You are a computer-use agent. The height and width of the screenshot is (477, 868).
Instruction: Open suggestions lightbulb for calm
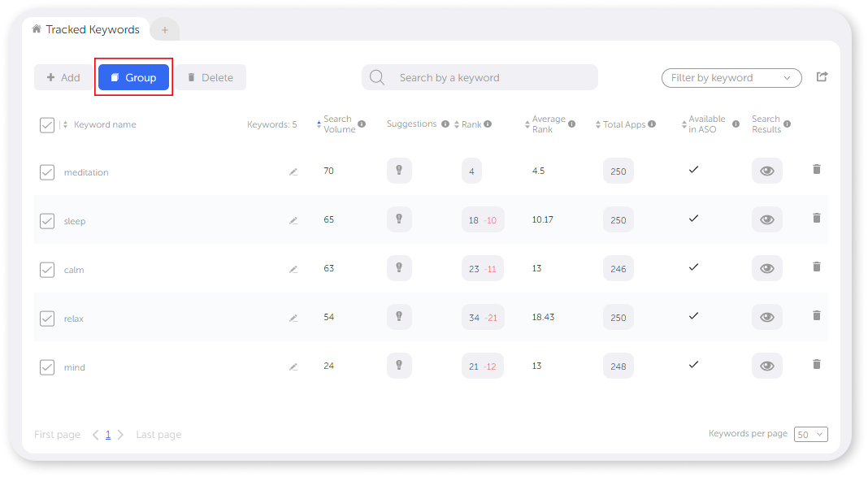pyautogui.click(x=399, y=268)
